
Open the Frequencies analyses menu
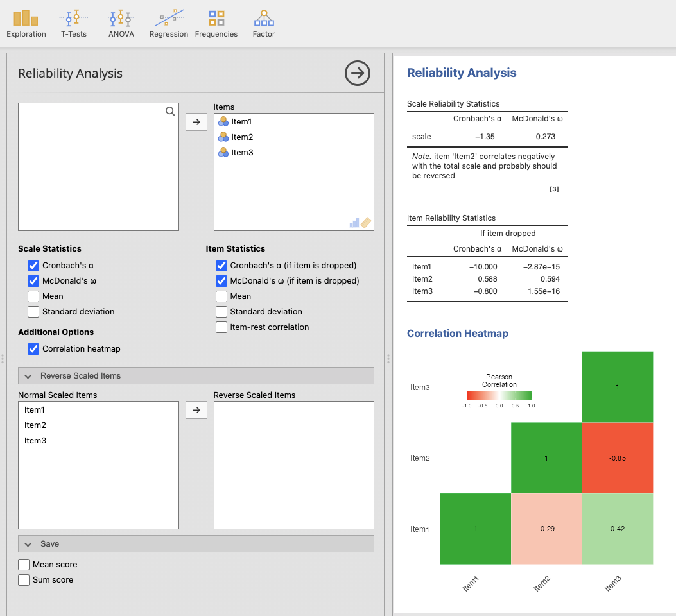tap(216, 23)
